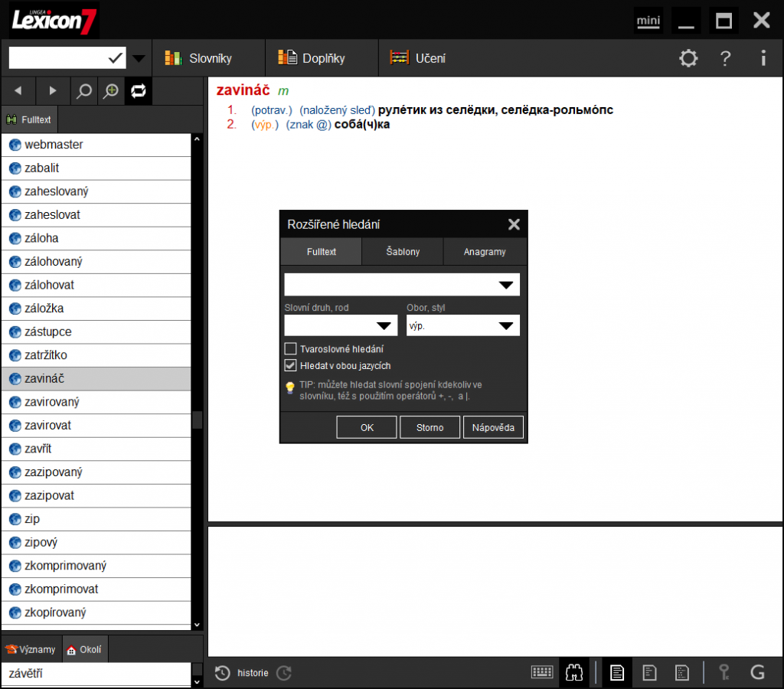Click the G search icon in status bar
Screen dimensions: 784x689
[757, 671]
